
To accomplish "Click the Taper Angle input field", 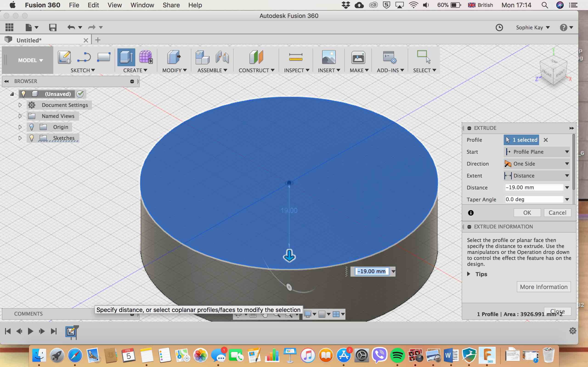I will (x=534, y=199).
